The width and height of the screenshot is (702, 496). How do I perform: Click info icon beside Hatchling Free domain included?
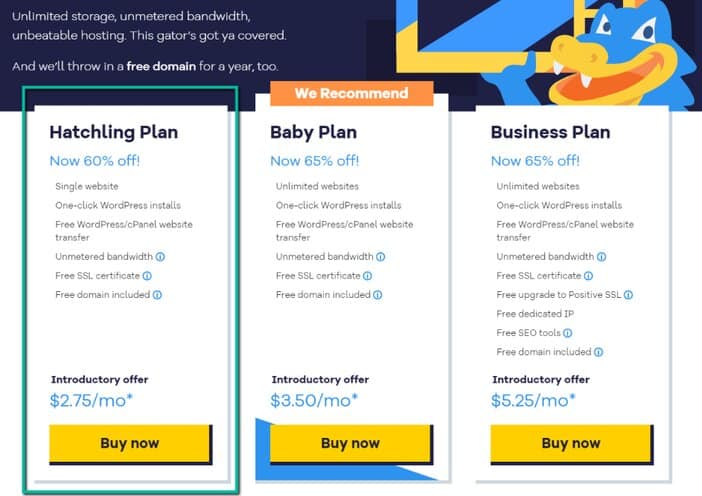point(157,295)
